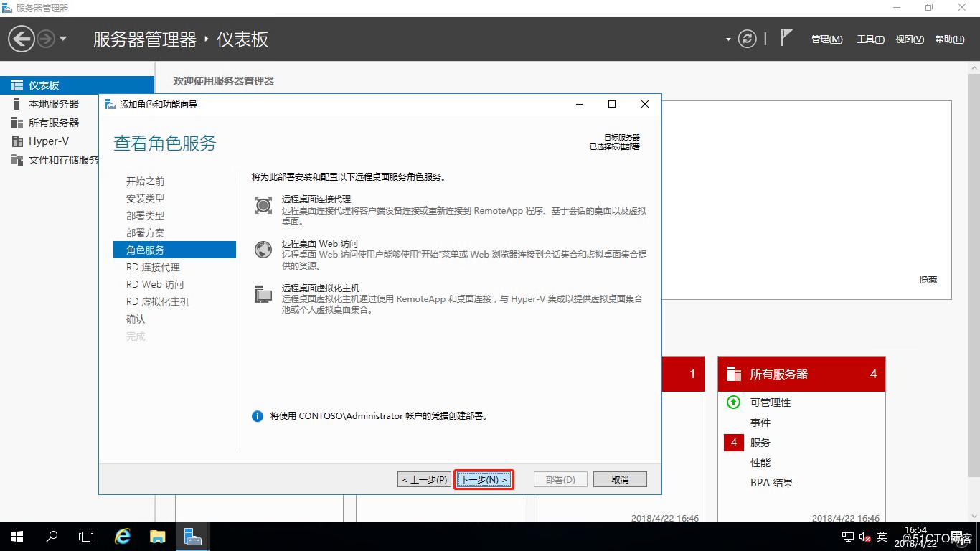Screen dimensions: 980x551
Task: Click the 所有服务器 tile header
Action: coord(801,374)
